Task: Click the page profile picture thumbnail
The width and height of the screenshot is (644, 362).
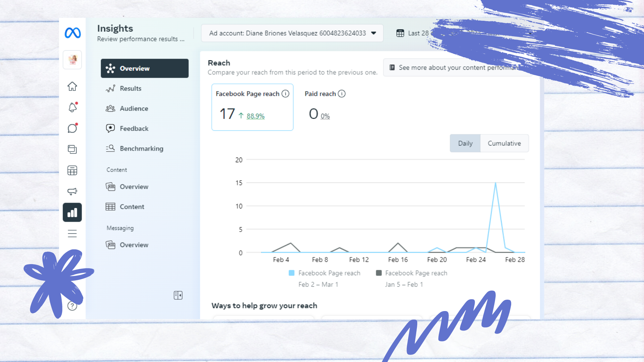Action: (72, 60)
